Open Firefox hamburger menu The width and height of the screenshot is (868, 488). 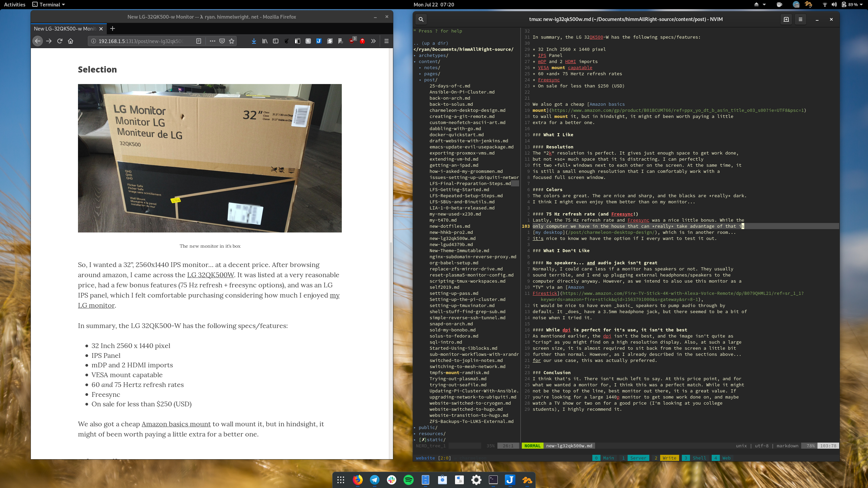[386, 41]
